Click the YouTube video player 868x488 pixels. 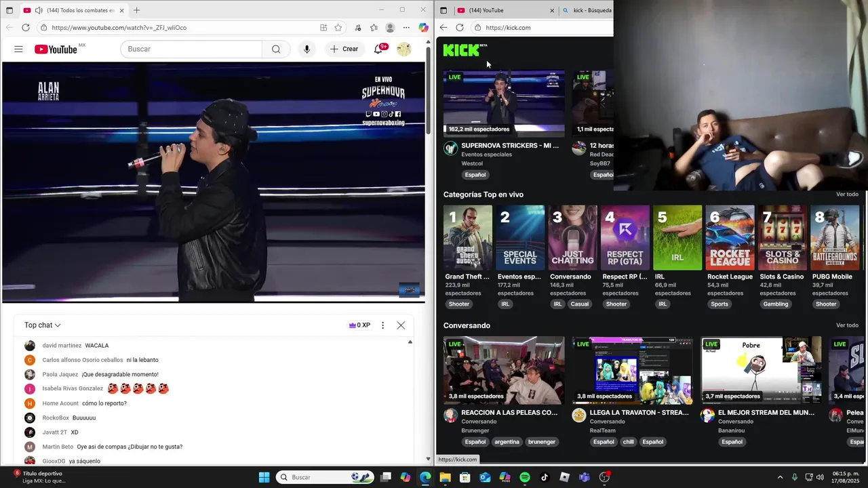(x=213, y=182)
